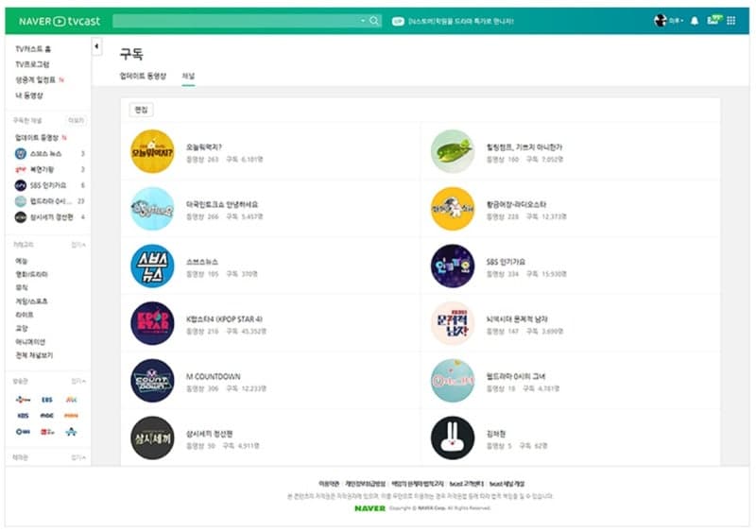Click the NAVER logo in footer
Screen dimensions: 756x532
369,508
